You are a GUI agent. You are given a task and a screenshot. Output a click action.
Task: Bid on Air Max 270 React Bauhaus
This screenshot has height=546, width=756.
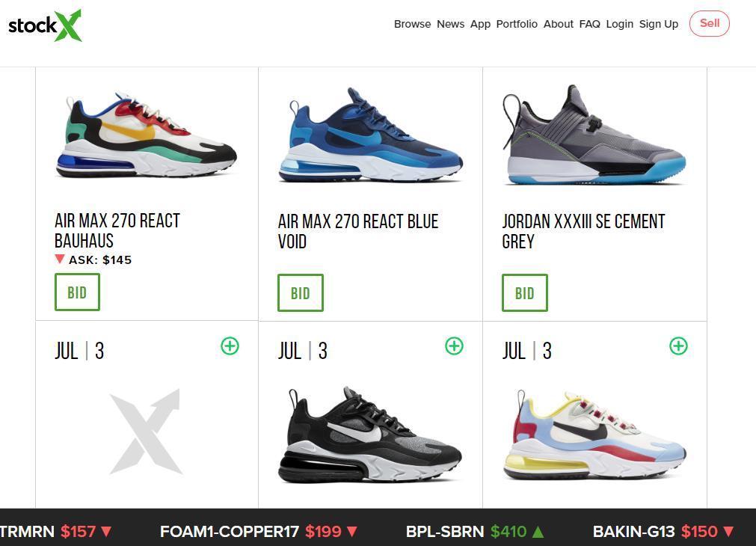click(x=77, y=292)
